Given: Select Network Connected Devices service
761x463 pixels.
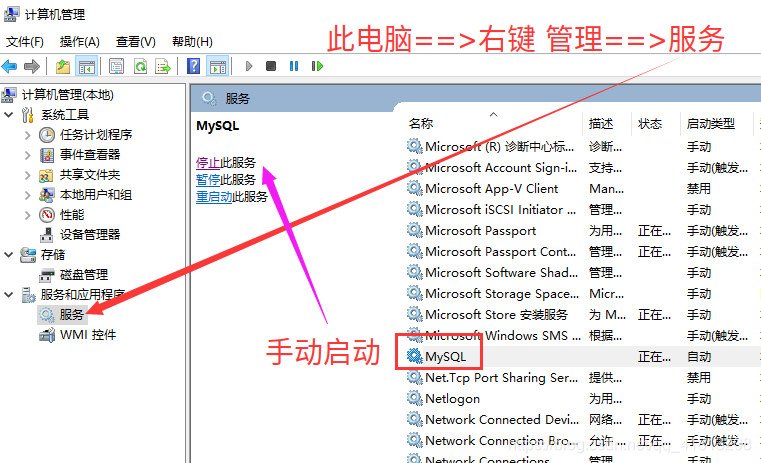Looking at the screenshot, I should 582,420.
